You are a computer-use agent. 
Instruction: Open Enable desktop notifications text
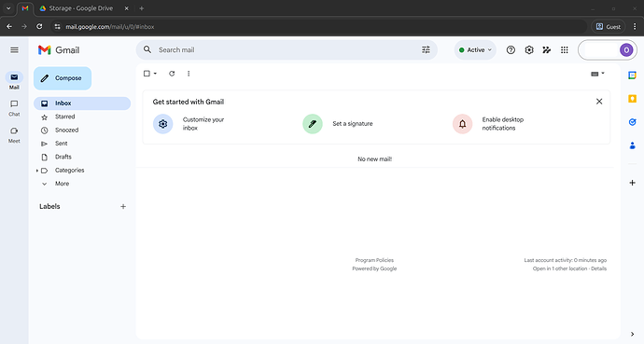tap(503, 124)
